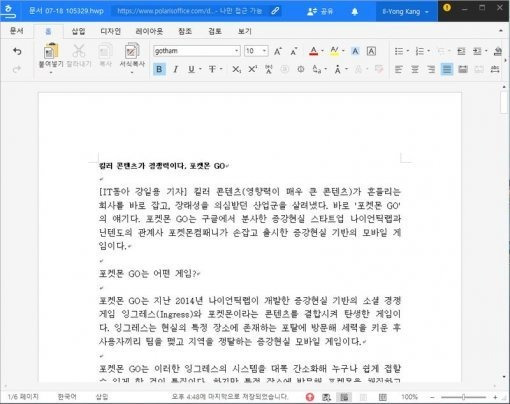Click the red upload status icon
The height and width of the screenshot is (404, 510).
(x=310, y=397)
